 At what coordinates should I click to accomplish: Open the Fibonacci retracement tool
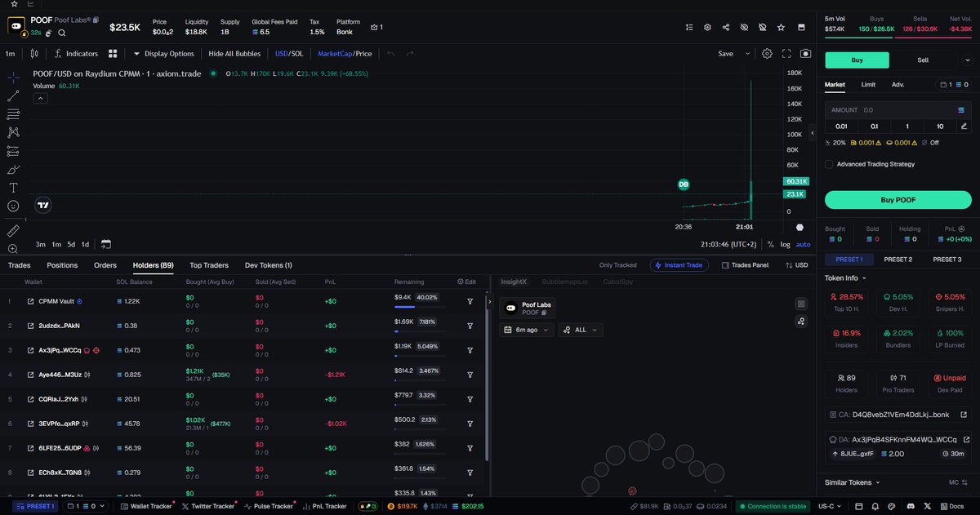coord(13,113)
